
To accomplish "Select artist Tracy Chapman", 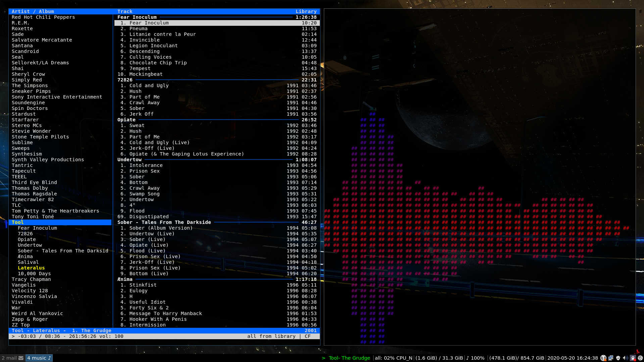I will 31,279.
